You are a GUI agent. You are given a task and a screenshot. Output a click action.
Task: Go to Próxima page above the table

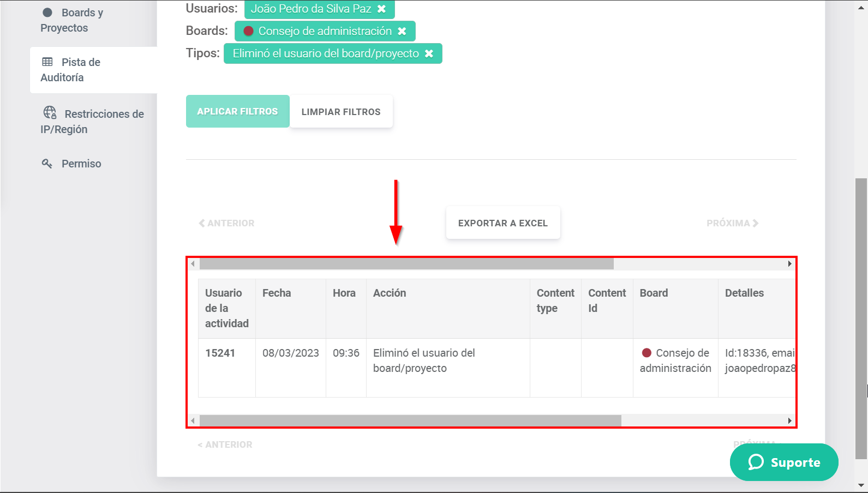732,223
